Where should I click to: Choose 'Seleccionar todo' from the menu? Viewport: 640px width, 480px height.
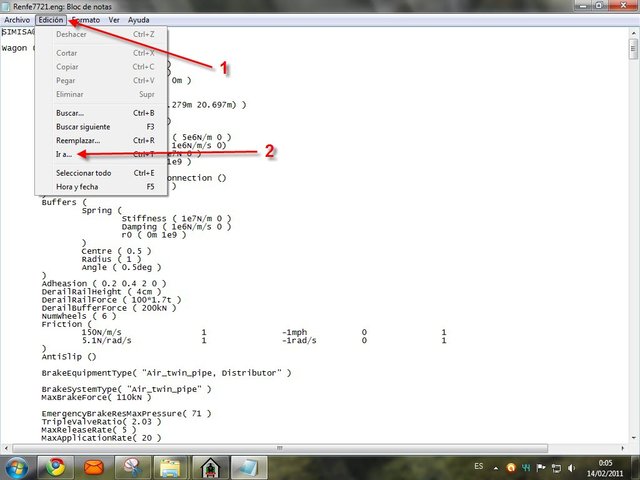(83, 173)
